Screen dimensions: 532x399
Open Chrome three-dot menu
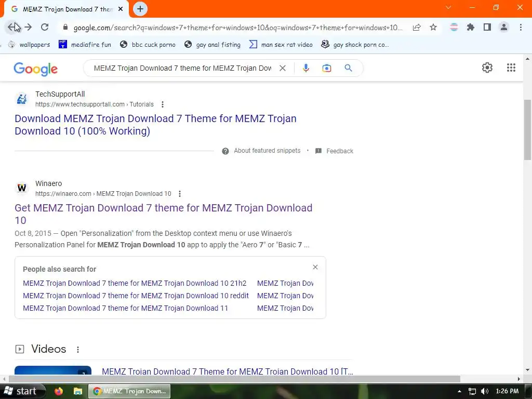pos(521,27)
